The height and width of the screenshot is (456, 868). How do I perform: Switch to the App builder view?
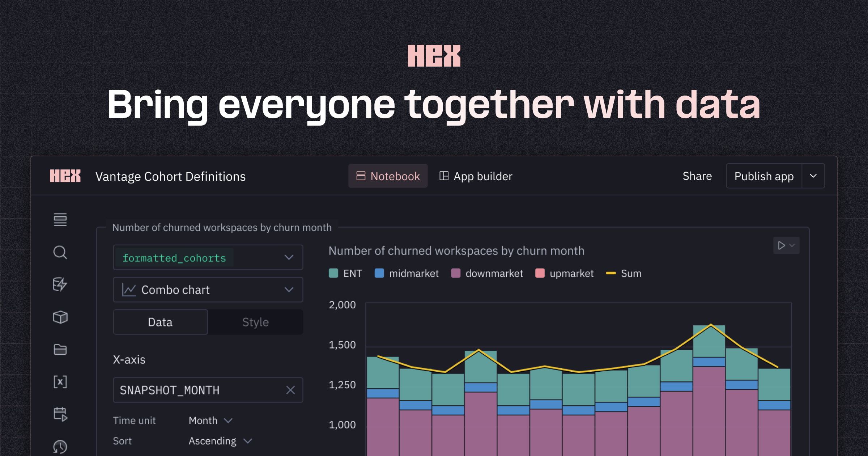click(x=475, y=176)
